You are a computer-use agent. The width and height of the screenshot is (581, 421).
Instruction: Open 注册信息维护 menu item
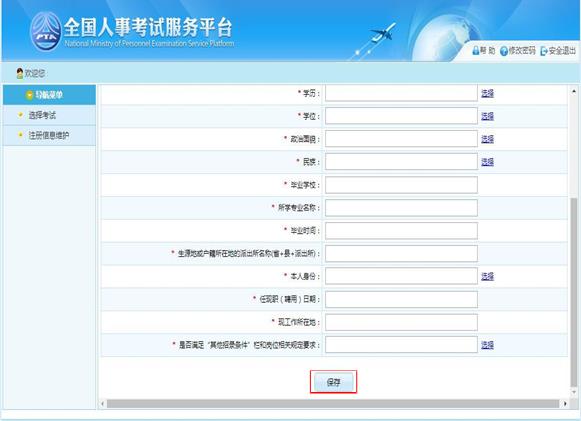49,136
